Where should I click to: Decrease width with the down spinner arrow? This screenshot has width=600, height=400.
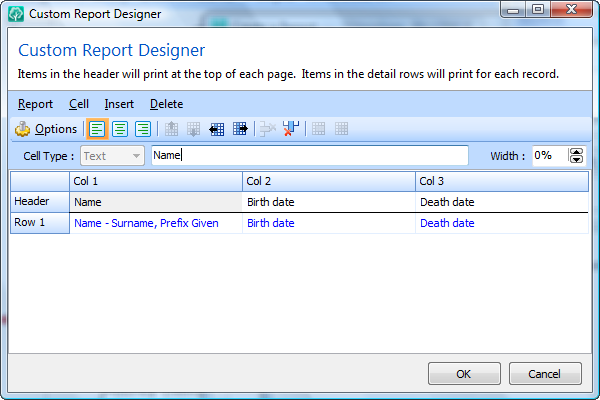(576, 160)
